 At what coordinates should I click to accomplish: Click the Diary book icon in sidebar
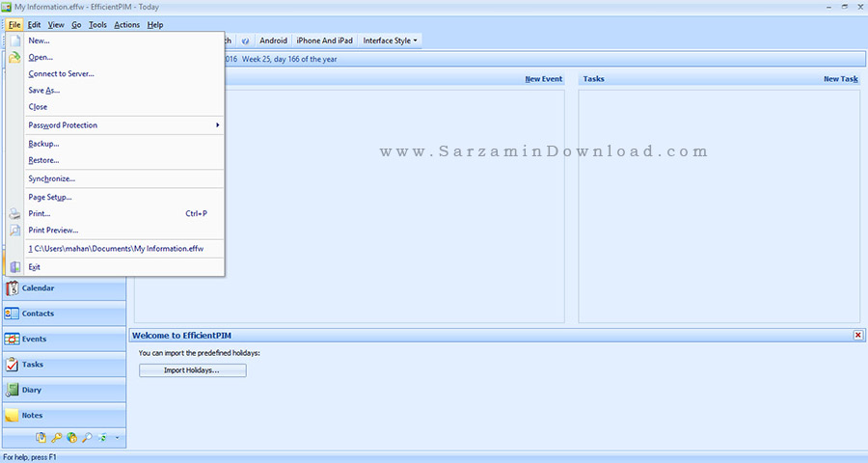point(12,390)
